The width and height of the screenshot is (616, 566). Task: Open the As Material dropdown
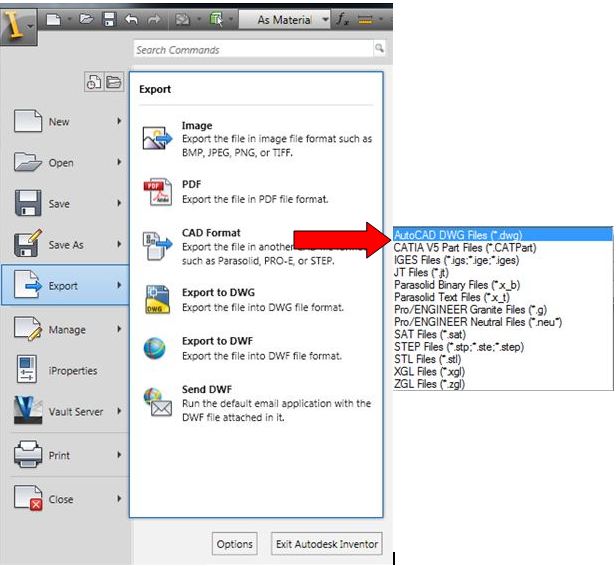326,19
